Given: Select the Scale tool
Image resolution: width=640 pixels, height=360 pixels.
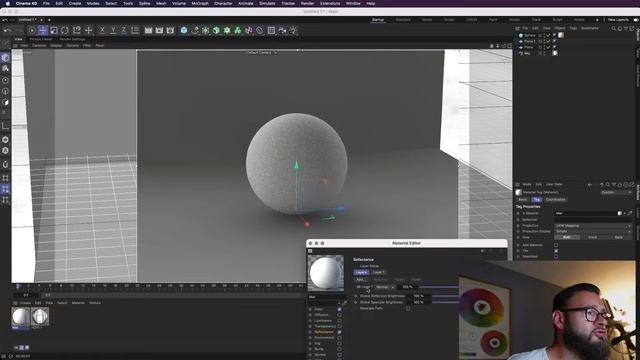Looking at the screenshot, I should [54, 30].
